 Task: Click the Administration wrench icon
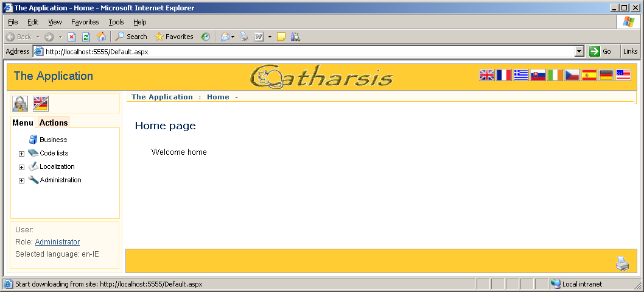pos(33,180)
